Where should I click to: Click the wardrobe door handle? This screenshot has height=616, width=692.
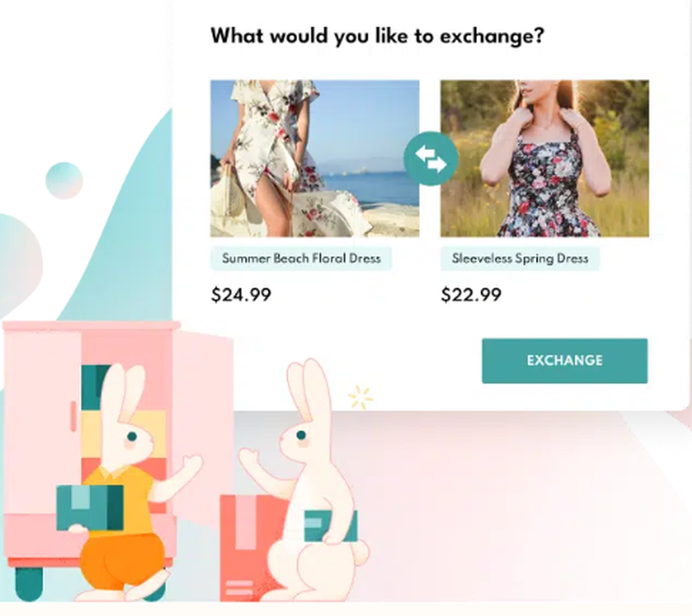(73, 416)
